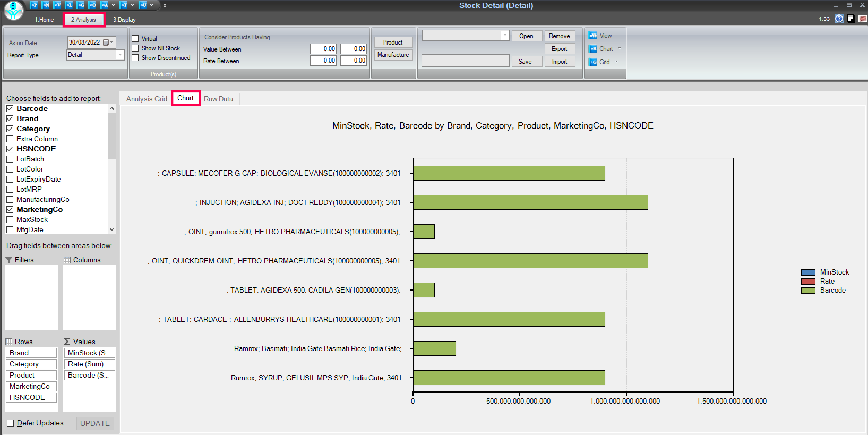Image resolution: width=868 pixels, height=435 pixels.
Task: Click the 'A' quick access icon
Action: (x=105, y=5)
